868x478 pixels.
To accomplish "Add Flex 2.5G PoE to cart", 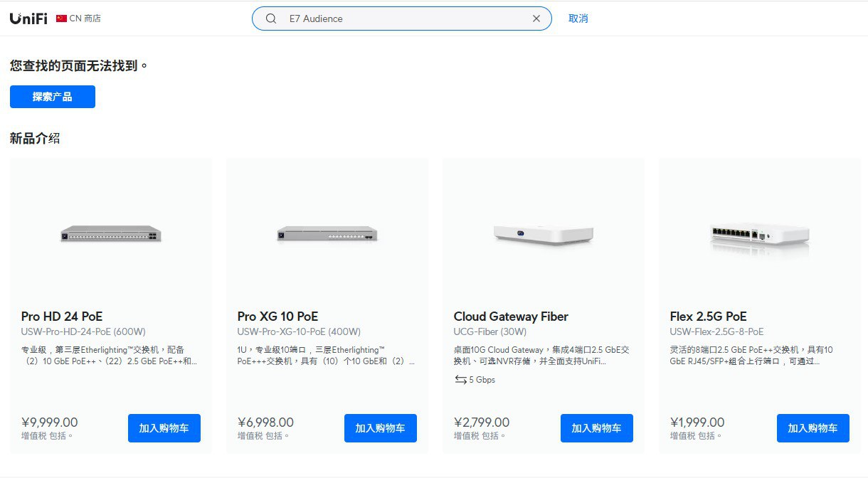I will click(x=813, y=428).
